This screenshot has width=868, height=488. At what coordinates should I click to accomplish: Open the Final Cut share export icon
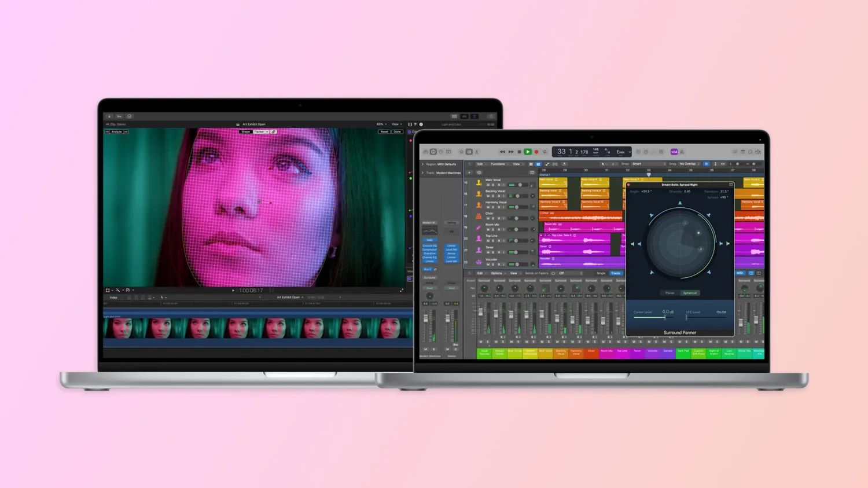(491, 116)
